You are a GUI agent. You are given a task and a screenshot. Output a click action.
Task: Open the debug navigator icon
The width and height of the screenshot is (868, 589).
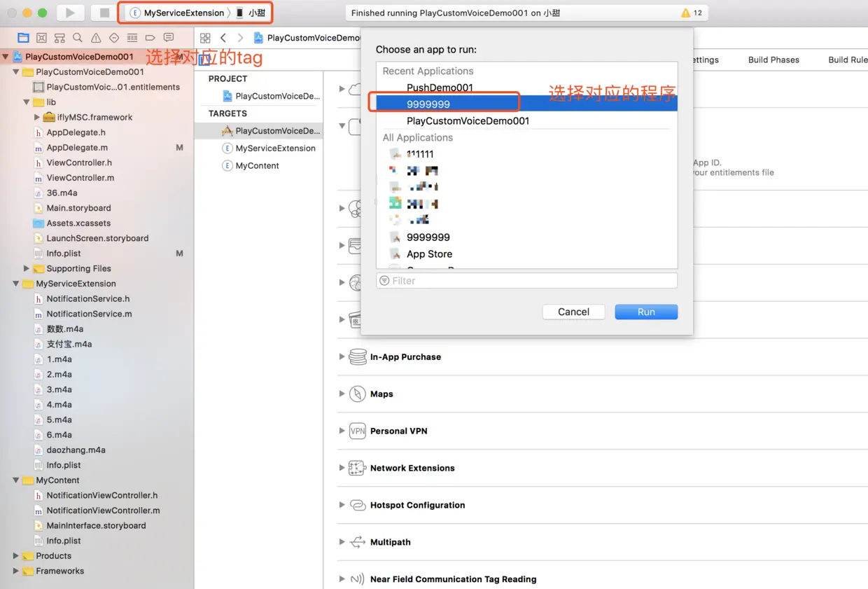132,38
